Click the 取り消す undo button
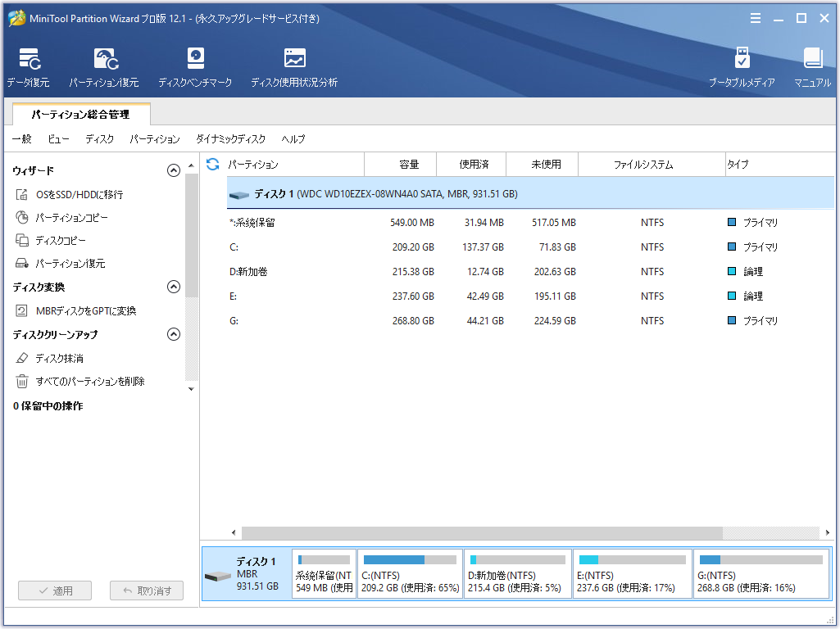Image resolution: width=840 pixels, height=629 pixels. [x=147, y=591]
